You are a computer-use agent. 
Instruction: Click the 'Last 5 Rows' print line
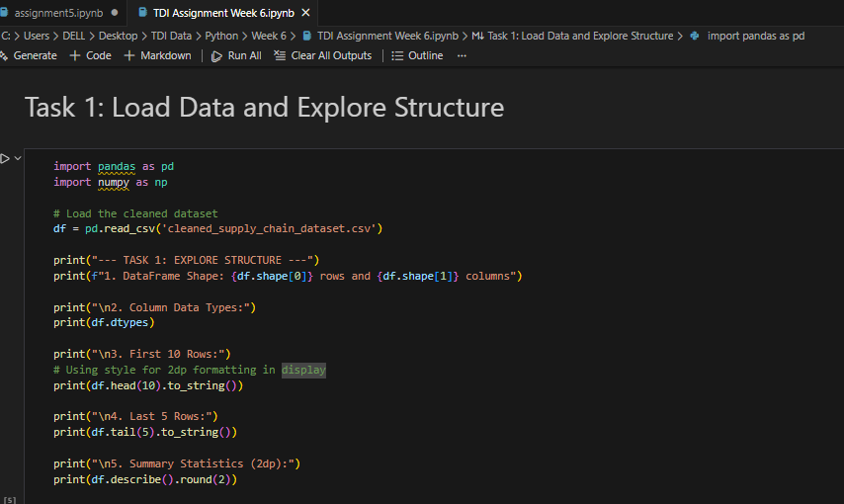point(135,416)
